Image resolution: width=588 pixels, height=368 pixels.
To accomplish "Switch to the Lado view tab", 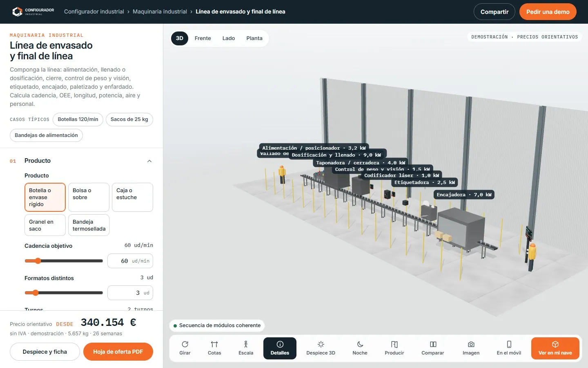I will pos(229,38).
